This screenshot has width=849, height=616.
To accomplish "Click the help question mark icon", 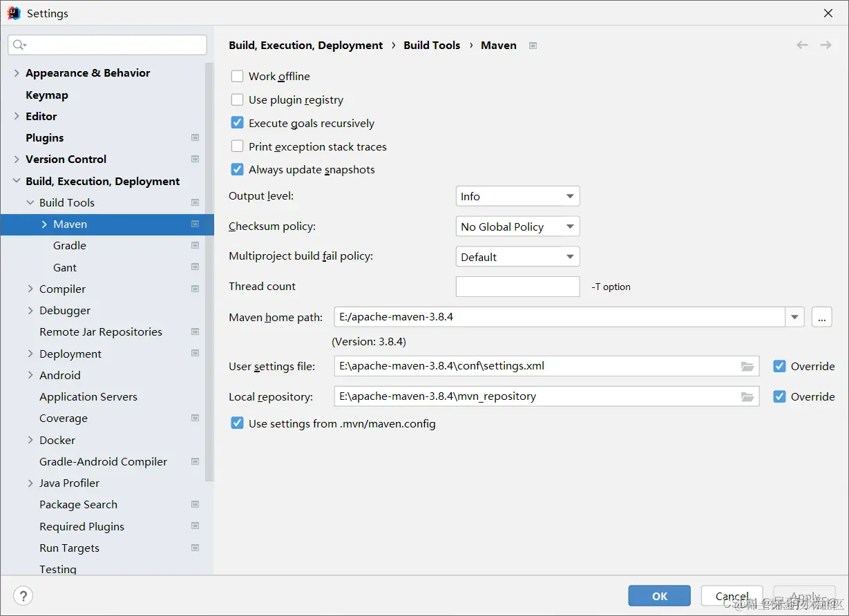I will 23,596.
